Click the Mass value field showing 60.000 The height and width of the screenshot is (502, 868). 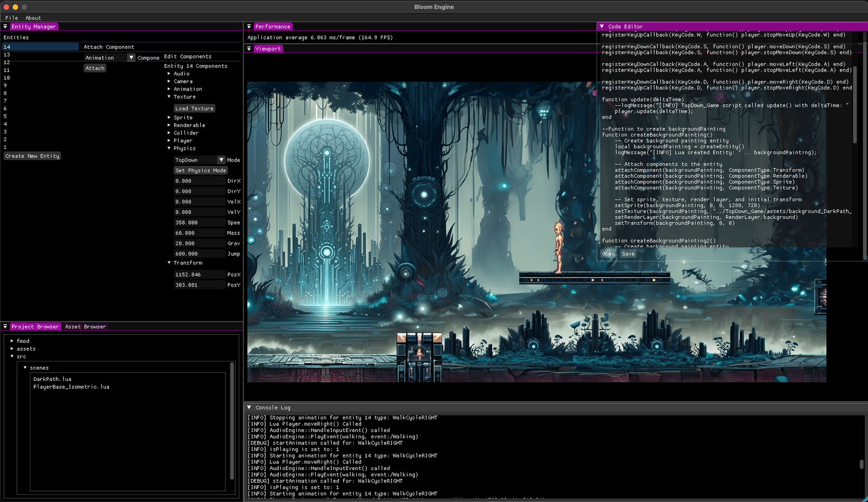[199, 233]
